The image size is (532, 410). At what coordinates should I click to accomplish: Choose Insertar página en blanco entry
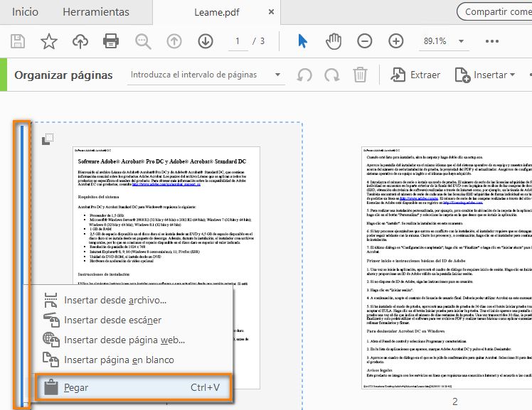[x=133, y=360]
